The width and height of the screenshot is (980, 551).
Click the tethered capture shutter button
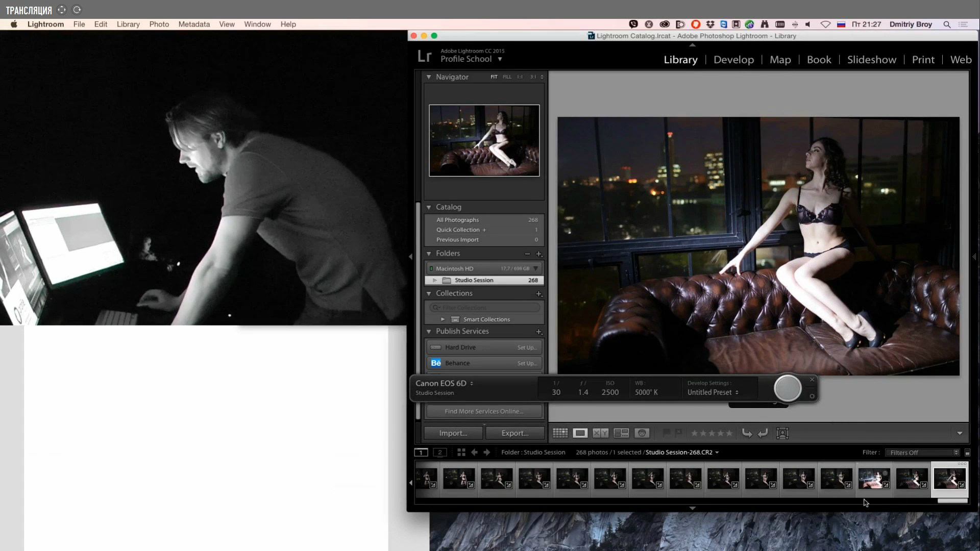(x=788, y=389)
